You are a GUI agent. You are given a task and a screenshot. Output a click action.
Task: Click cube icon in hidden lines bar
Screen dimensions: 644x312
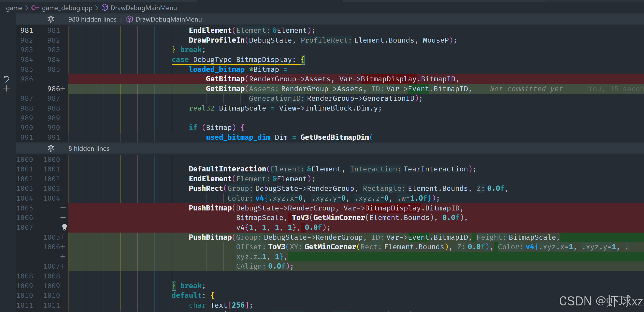click(130, 19)
